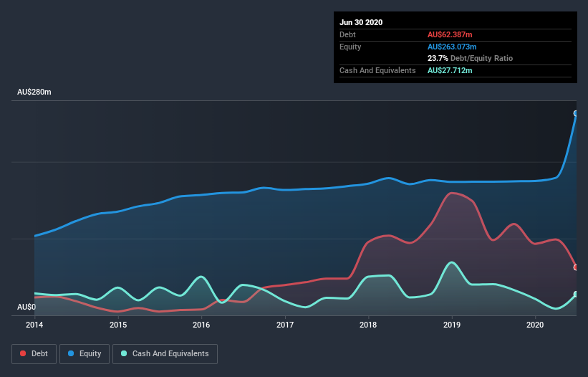The width and height of the screenshot is (588, 377).
Task: Click Cash And Equivalents label in tooltip
Action: tap(377, 70)
